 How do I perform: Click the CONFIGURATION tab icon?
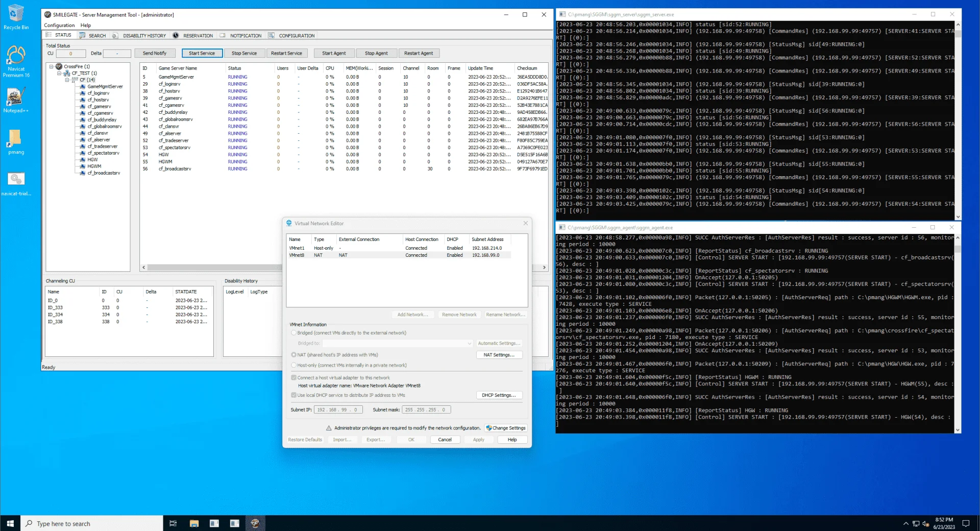[272, 35]
